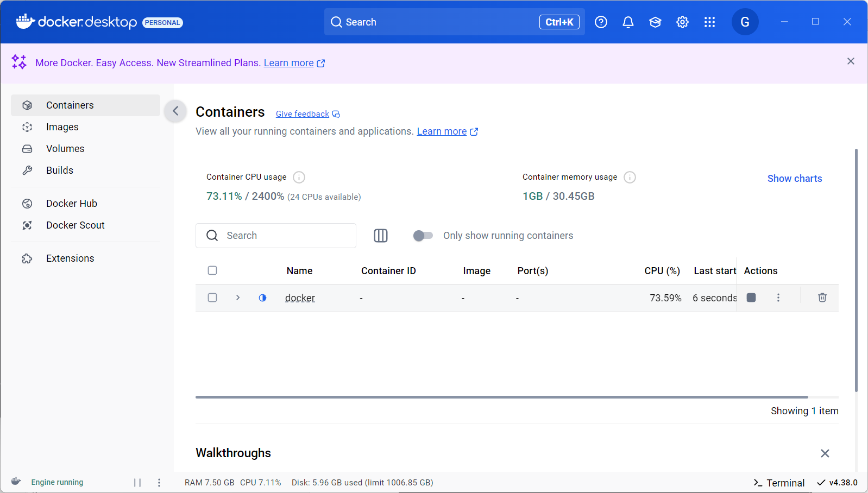Click the whale icon in the status bar
868x493 pixels.
[16, 481]
